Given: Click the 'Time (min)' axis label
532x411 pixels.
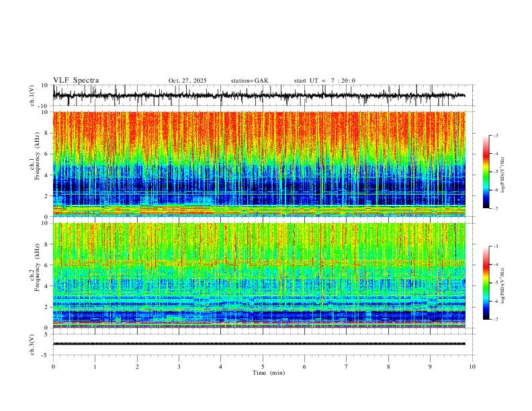Looking at the screenshot, I should point(269,373).
